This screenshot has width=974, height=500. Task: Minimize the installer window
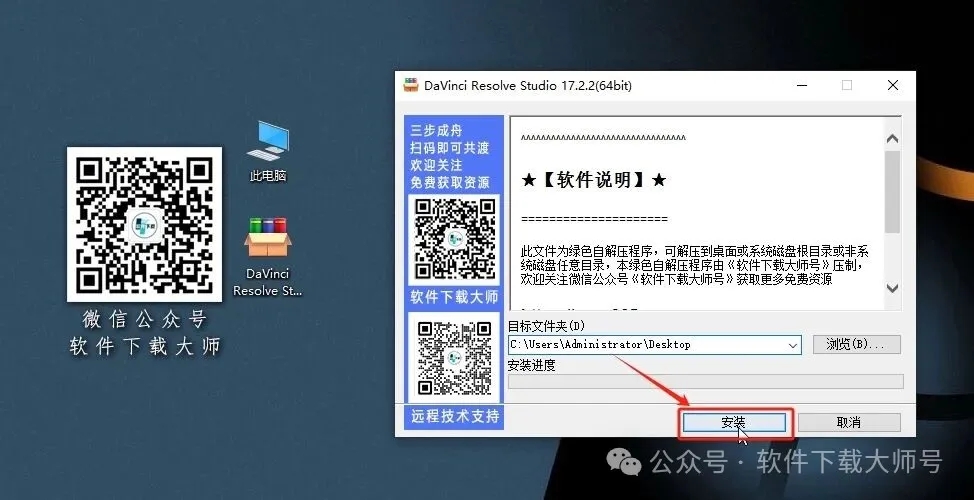point(802,85)
